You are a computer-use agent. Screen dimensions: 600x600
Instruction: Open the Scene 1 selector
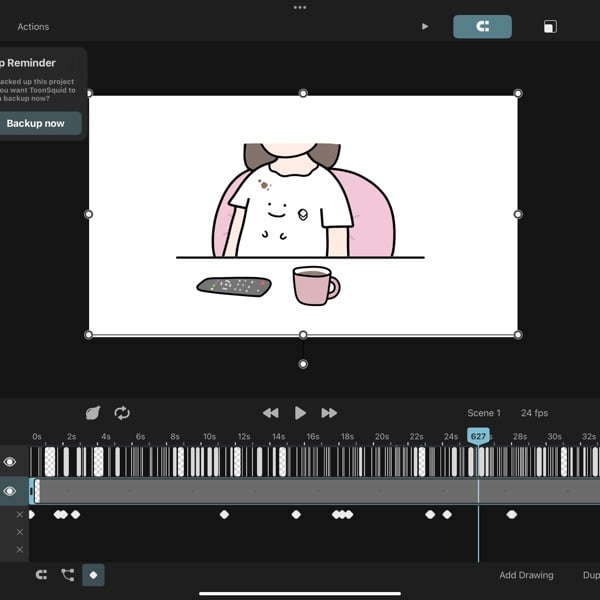tap(484, 413)
